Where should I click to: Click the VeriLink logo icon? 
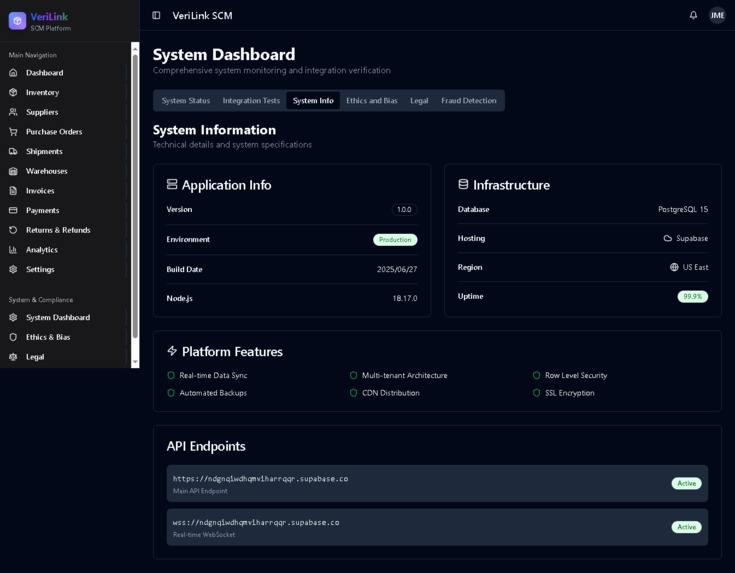pos(17,21)
